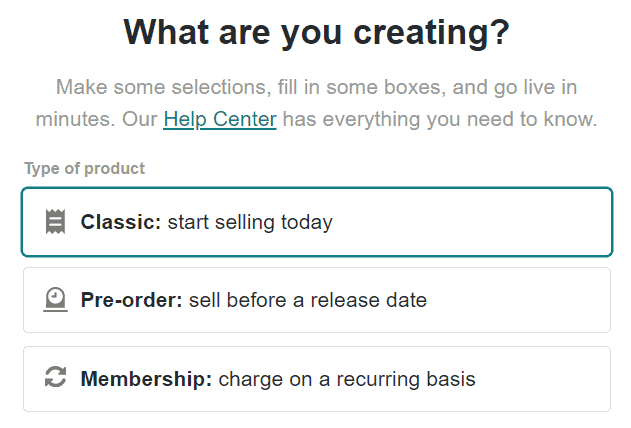Viewport: 631px width, 428px height.
Task: Choose the Pre-order product type option
Action: pyautogui.click(x=316, y=300)
